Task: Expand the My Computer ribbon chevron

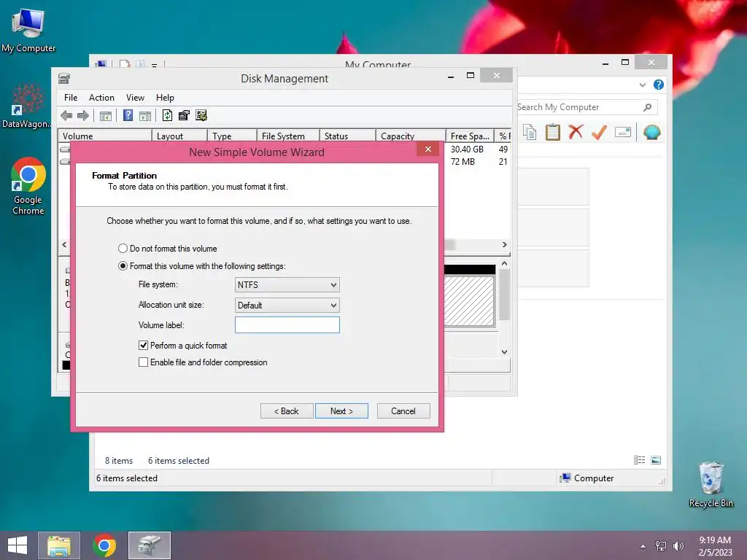Action: click(642, 85)
